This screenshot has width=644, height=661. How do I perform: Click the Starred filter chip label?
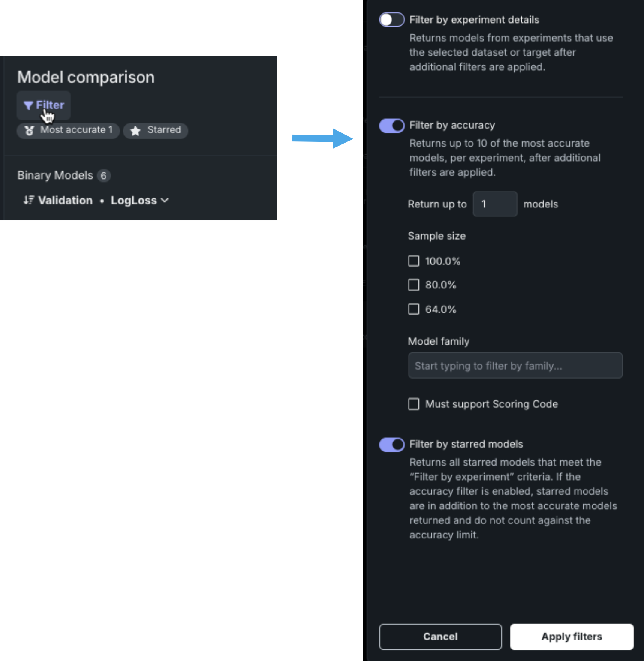[164, 130]
